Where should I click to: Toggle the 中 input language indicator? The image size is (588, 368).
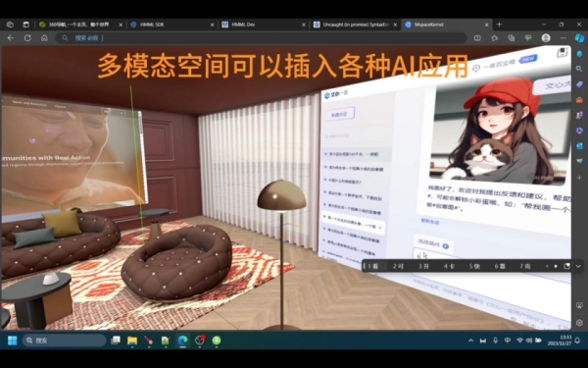pyautogui.click(x=508, y=341)
